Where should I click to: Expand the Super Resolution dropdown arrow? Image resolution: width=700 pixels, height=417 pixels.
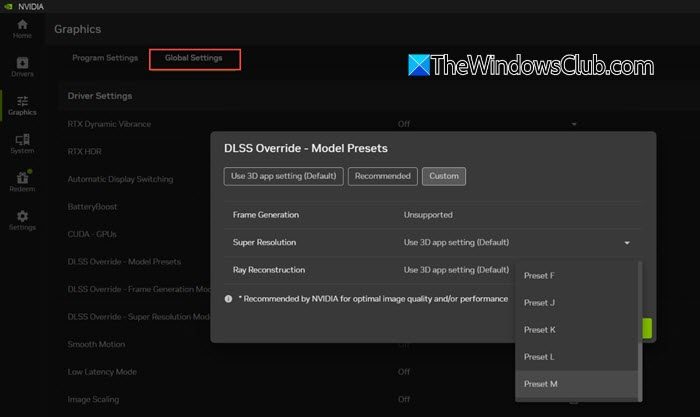pos(627,243)
